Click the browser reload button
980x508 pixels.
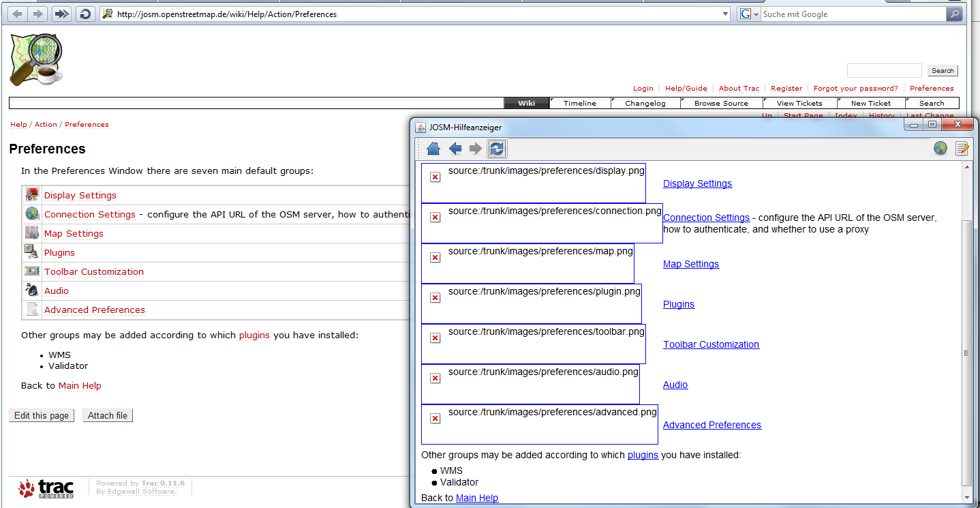tap(85, 14)
